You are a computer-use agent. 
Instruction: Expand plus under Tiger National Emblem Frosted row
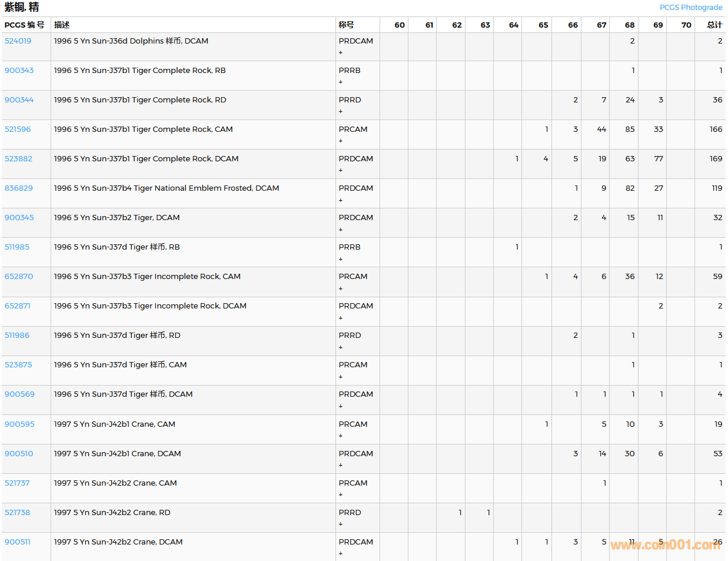(x=341, y=200)
